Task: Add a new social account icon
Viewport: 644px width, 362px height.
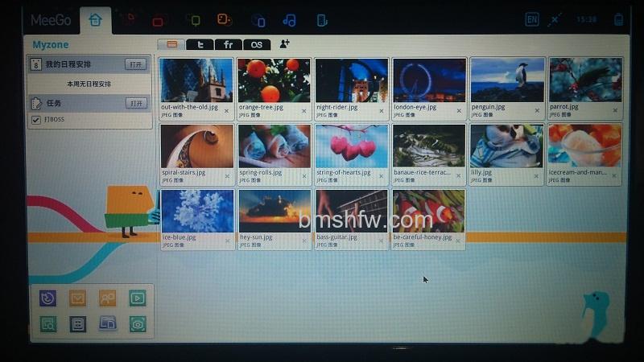Action: coord(284,44)
